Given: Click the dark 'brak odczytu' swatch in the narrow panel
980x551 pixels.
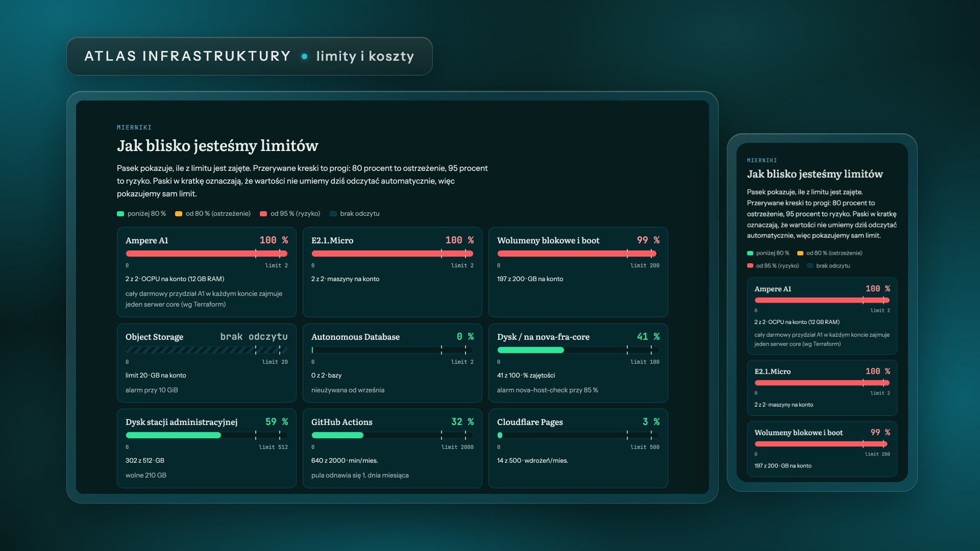Looking at the screenshot, I should point(810,266).
